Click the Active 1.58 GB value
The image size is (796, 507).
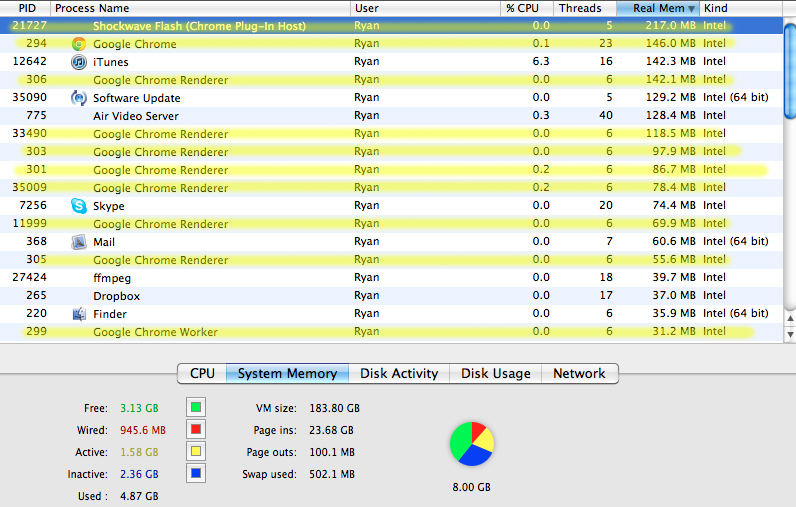(x=139, y=452)
